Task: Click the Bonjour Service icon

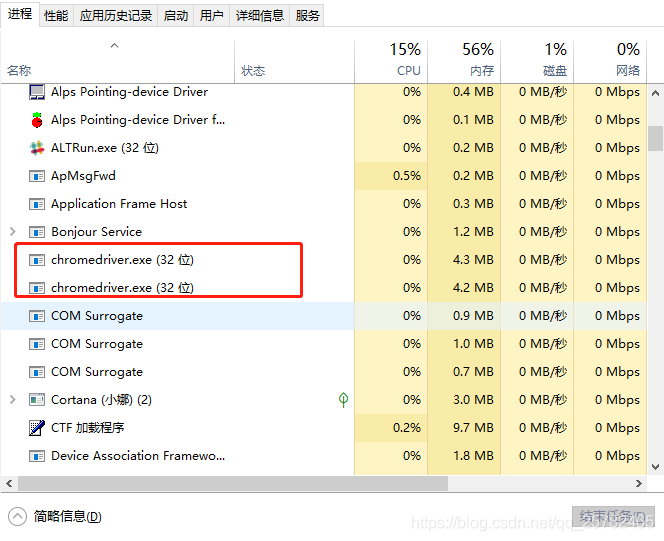Action: click(x=37, y=232)
